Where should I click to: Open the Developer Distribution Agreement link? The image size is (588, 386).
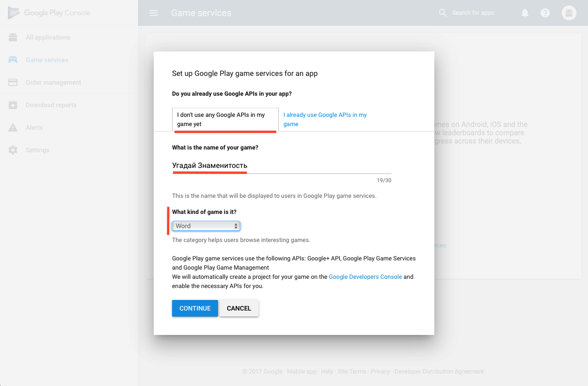(439, 371)
